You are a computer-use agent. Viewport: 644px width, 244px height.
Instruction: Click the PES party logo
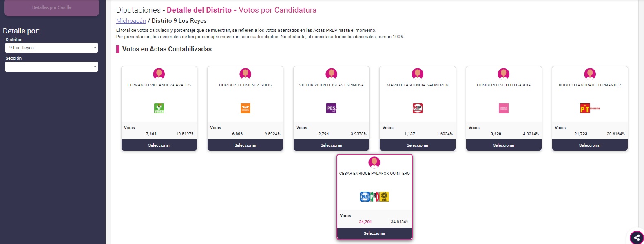pos(331,108)
